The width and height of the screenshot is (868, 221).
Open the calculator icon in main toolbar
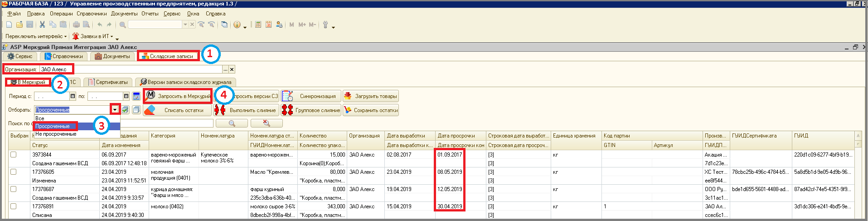(258, 25)
